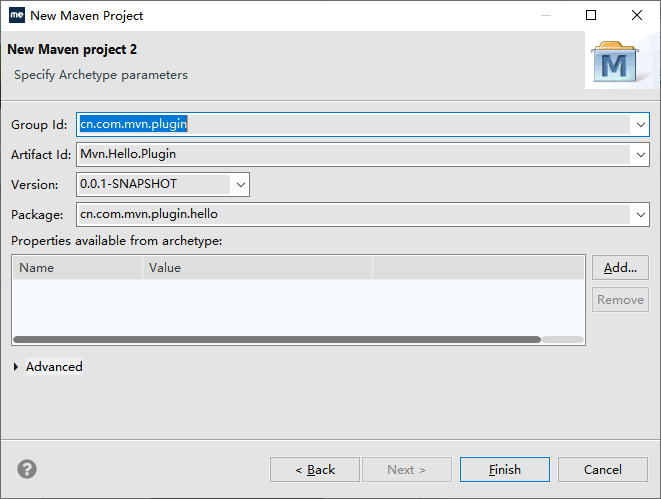661x499 pixels.
Task: Click the Add... button
Action: point(620,268)
